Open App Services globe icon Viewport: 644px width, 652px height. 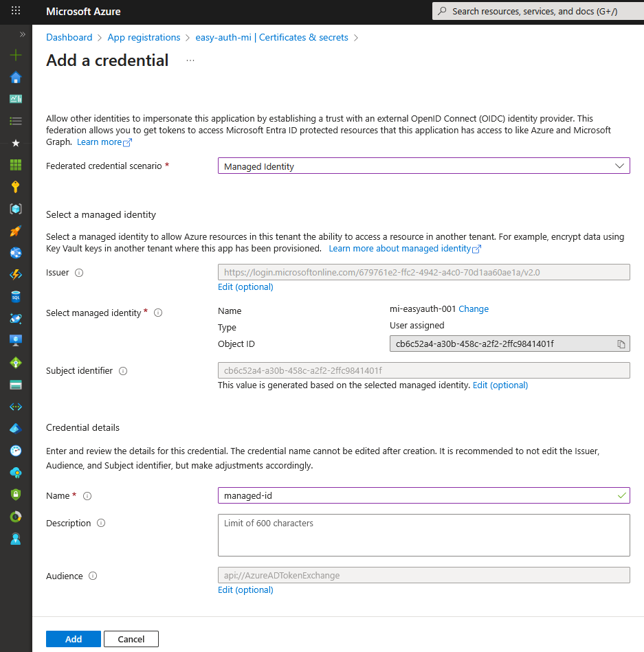point(16,253)
